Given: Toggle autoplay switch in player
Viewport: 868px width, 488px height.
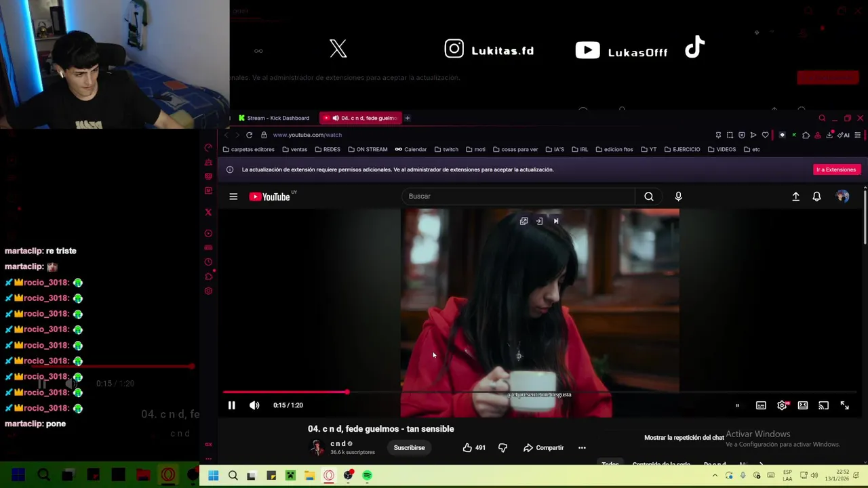Looking at the screenshot, I should (x=737, y=405).
